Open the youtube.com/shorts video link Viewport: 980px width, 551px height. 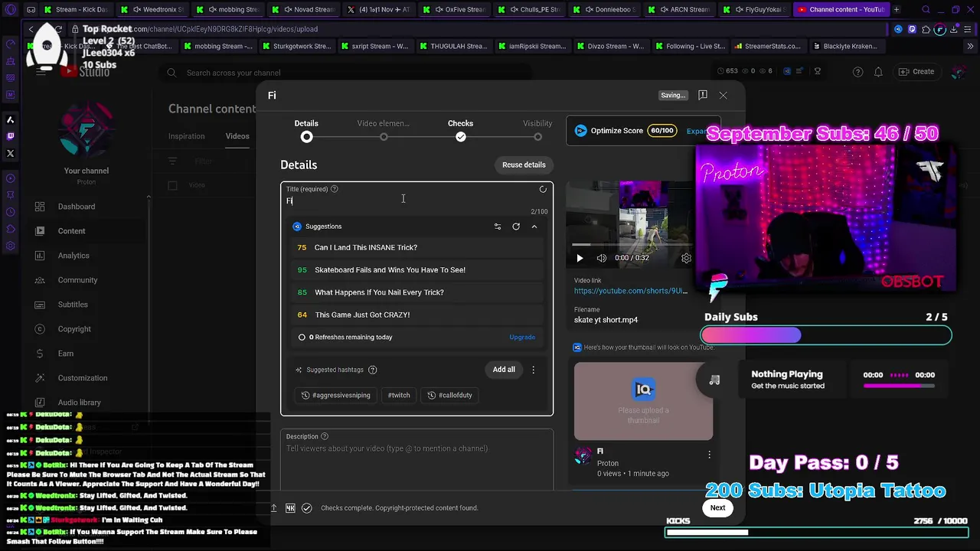pos(631,291)
